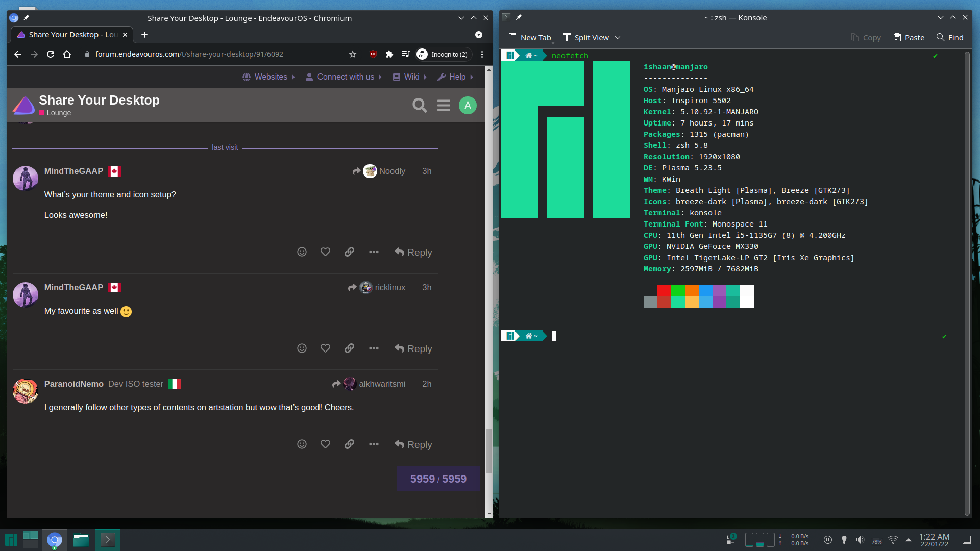Click Paste in the Konsole toolbar

pyautogui.click(x=909, y=38)
